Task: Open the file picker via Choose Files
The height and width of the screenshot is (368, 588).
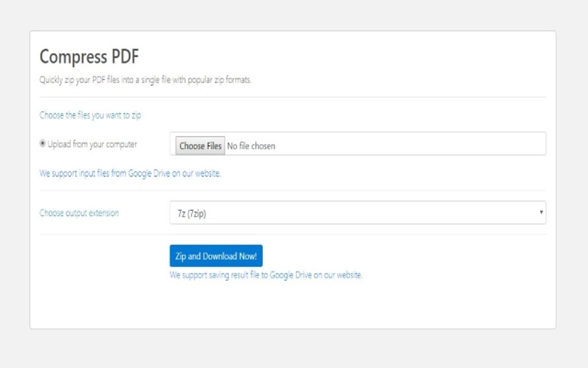Action: [199, 145]
